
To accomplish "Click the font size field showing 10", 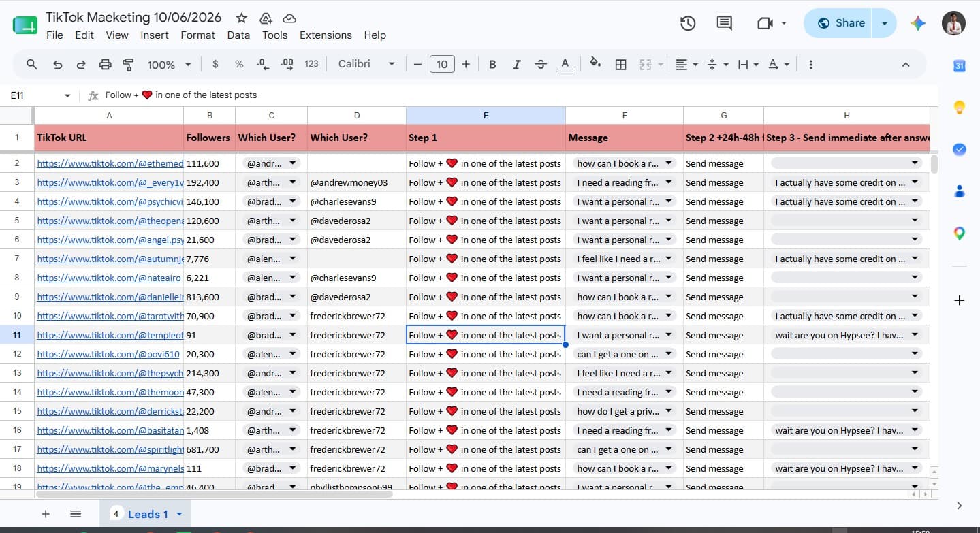I will click(x=442, y=65).
